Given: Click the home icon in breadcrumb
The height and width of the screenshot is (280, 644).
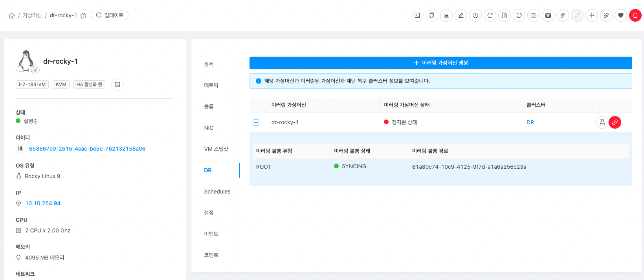Looking at the screenshot, I should click(12, 15).
